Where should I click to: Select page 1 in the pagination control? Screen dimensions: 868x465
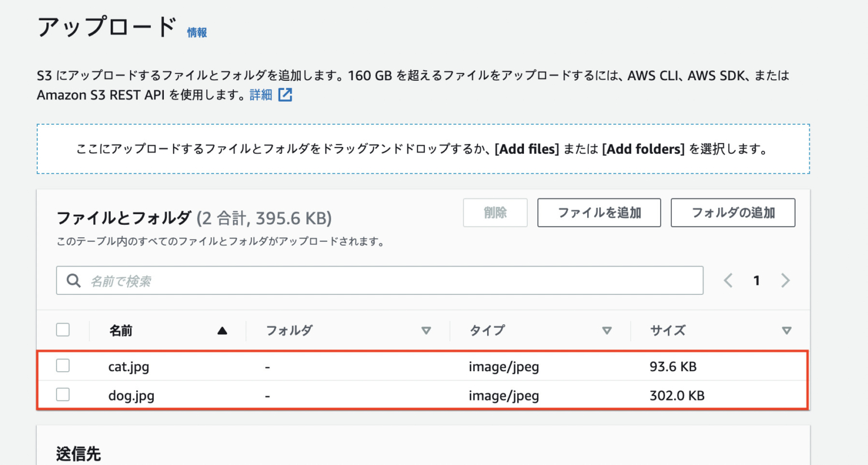point(756,280)
